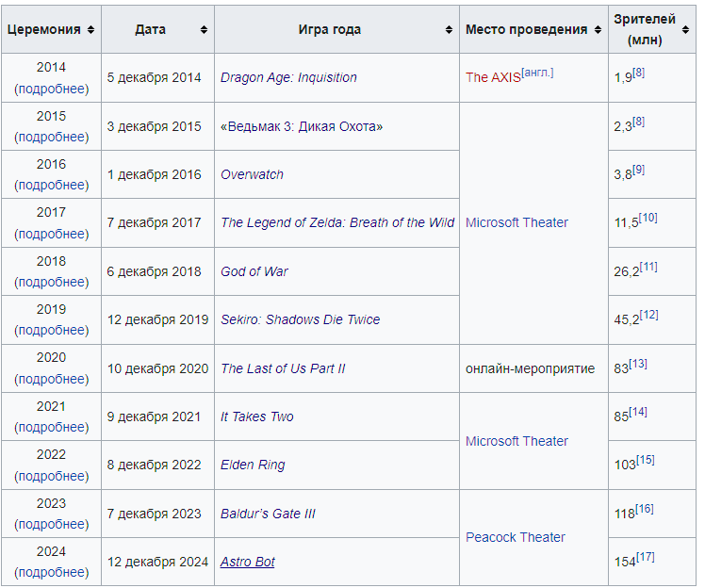The height and width of the screenshot is (588, 705).
Task: Open подробнее link for 2018 ceremony
Action: point(52,283)
